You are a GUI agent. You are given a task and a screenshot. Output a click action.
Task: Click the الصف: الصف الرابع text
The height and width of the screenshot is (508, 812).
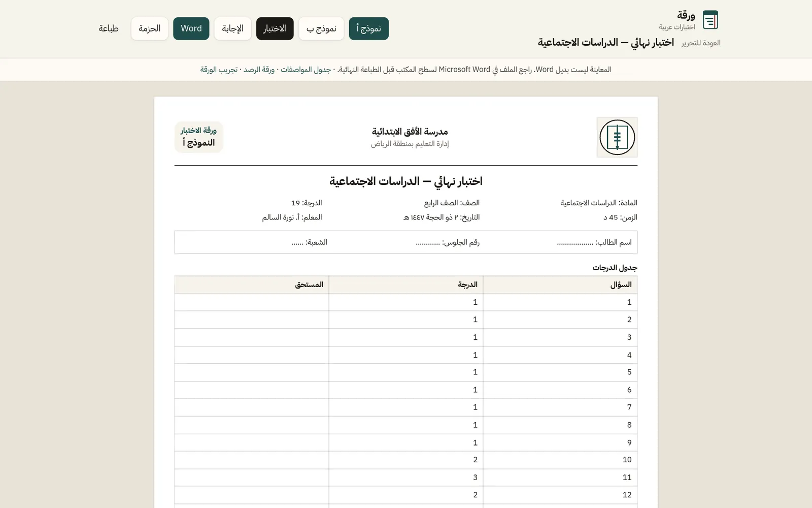coord(452,203)
